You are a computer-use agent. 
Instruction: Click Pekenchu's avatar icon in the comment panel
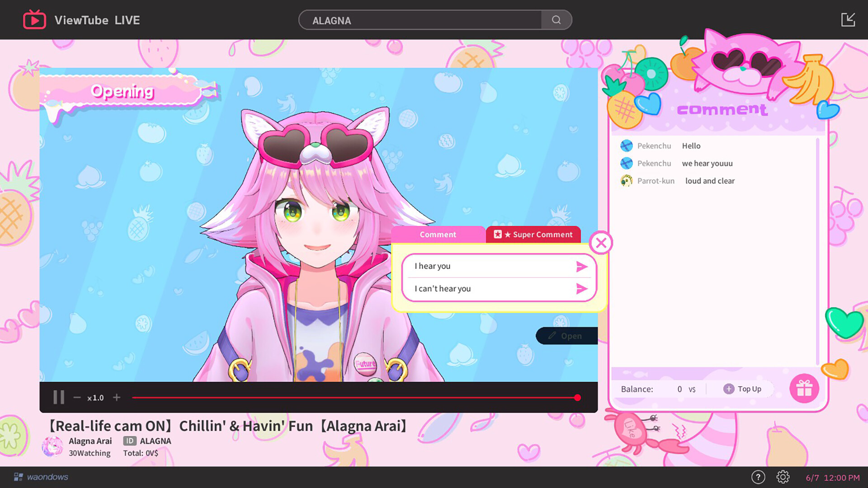pos(627,145)
